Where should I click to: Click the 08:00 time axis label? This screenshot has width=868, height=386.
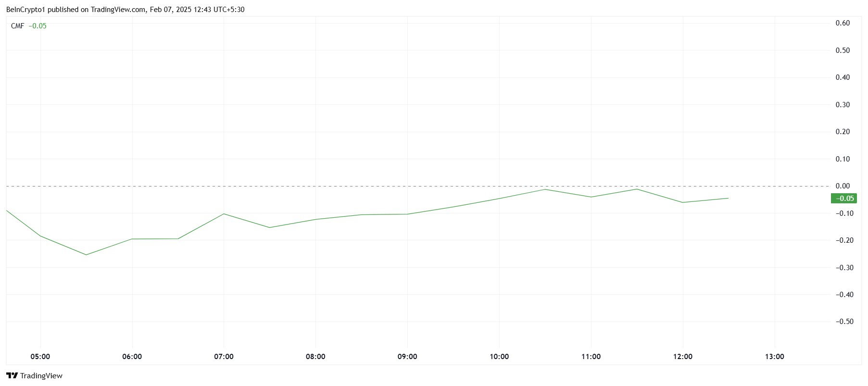pos(315,357)
